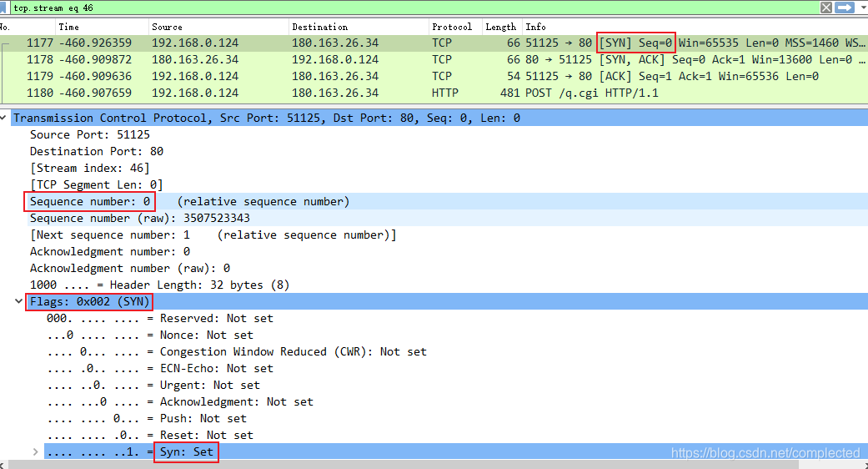Select Urgent: Not set flag
868x469 pixels.
(153, 385)
